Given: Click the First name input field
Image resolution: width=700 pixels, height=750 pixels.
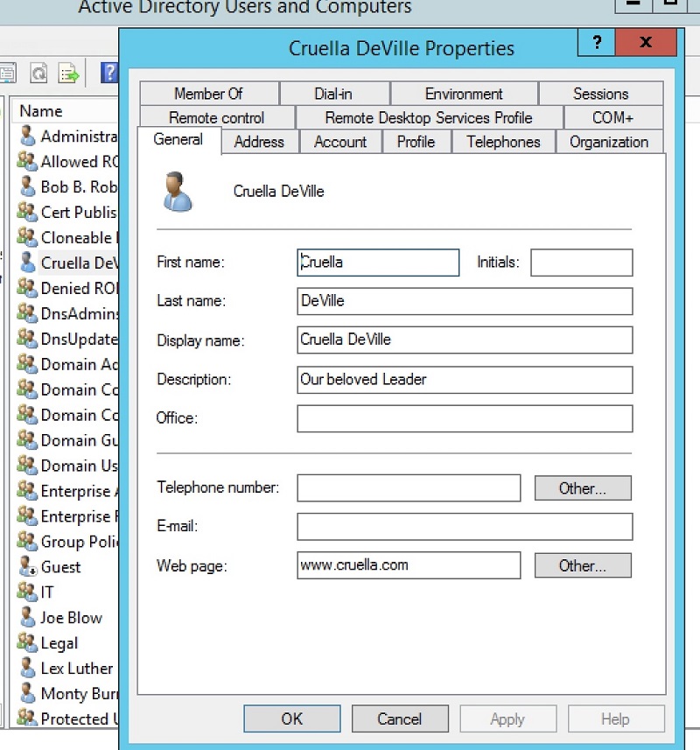Looking at the screenshot, I should click(x=378, y=263).
